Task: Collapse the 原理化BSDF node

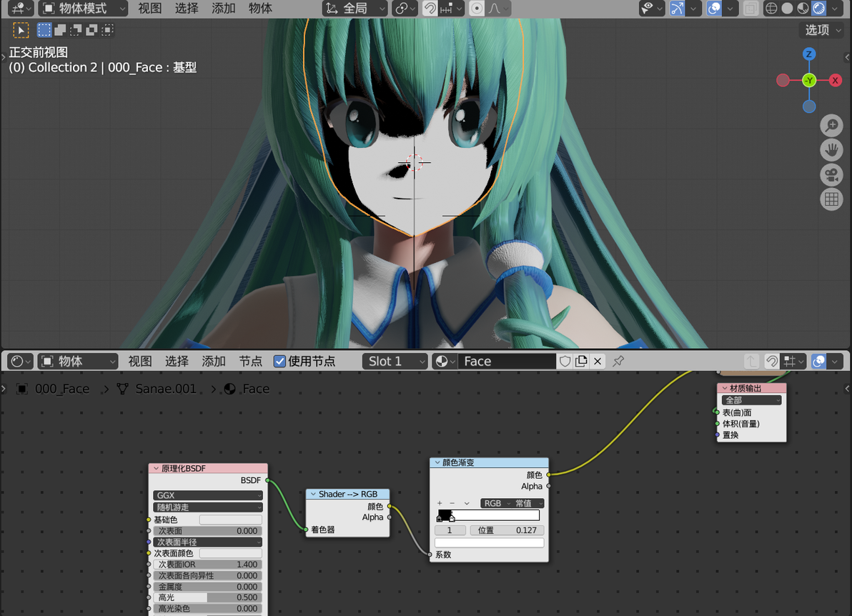Action: pos(157,468)
